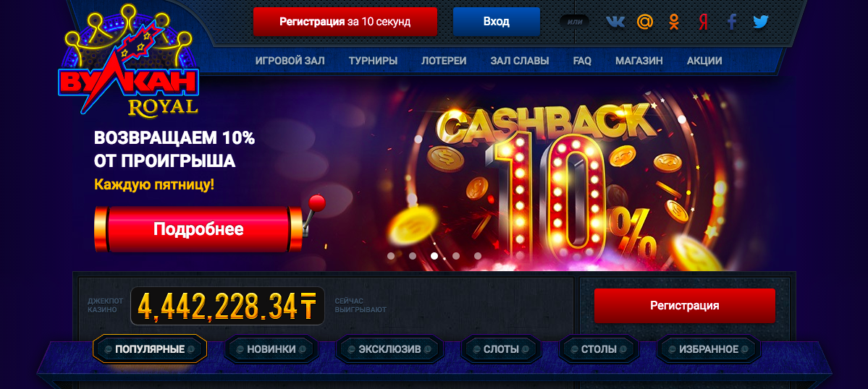Select the second banner carousel dot
868x389 pixels.
[x=413, y=256]
